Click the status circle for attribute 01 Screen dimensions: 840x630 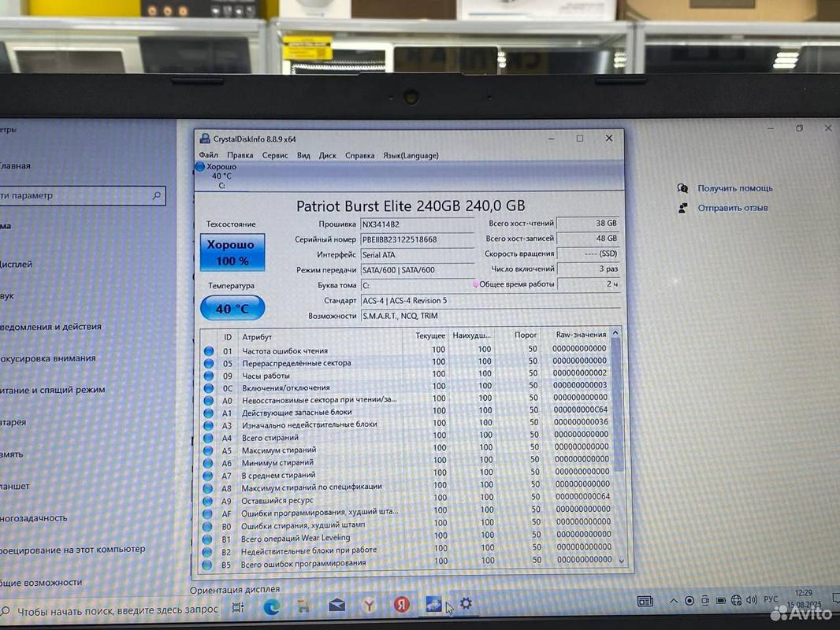tap(208, 350)
